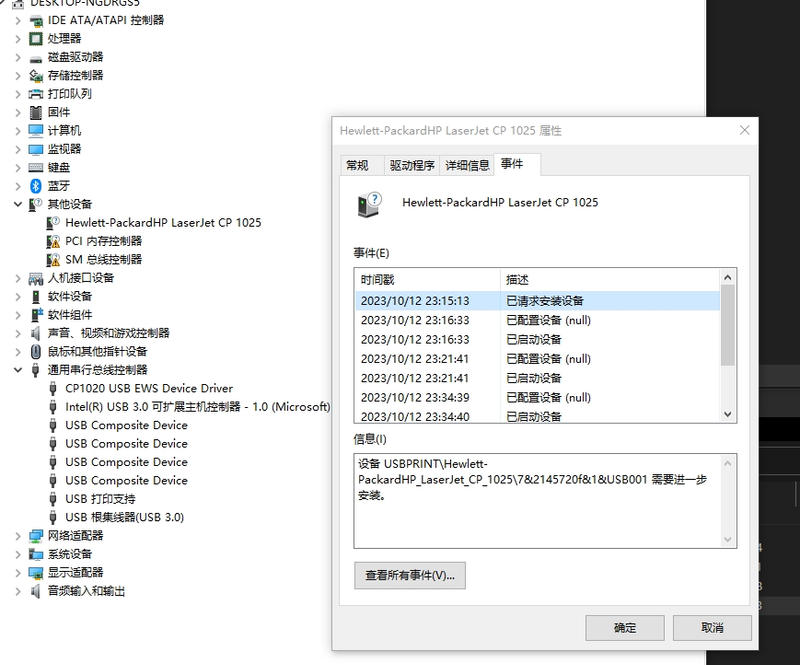
Task: Select the 23:16:33 已启动设备 event
Action: 538,340
